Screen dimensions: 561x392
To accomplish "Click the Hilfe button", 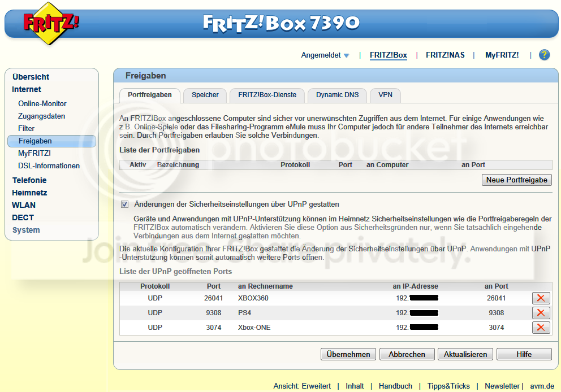I will pos(524,354).
